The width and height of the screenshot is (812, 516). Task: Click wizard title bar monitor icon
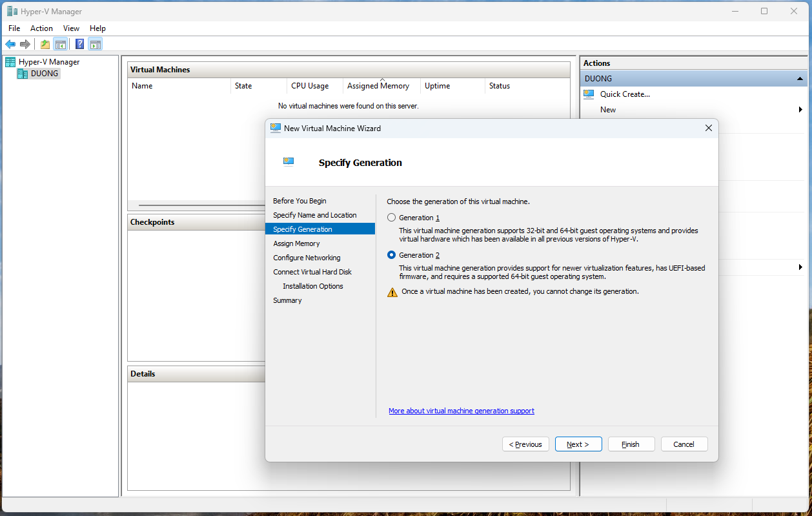(x=276, y=128)
